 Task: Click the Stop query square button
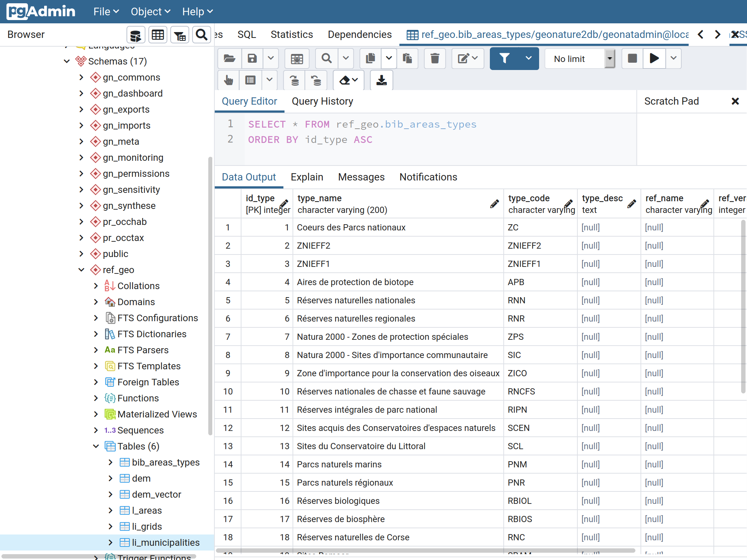click(x=632, y=58)
